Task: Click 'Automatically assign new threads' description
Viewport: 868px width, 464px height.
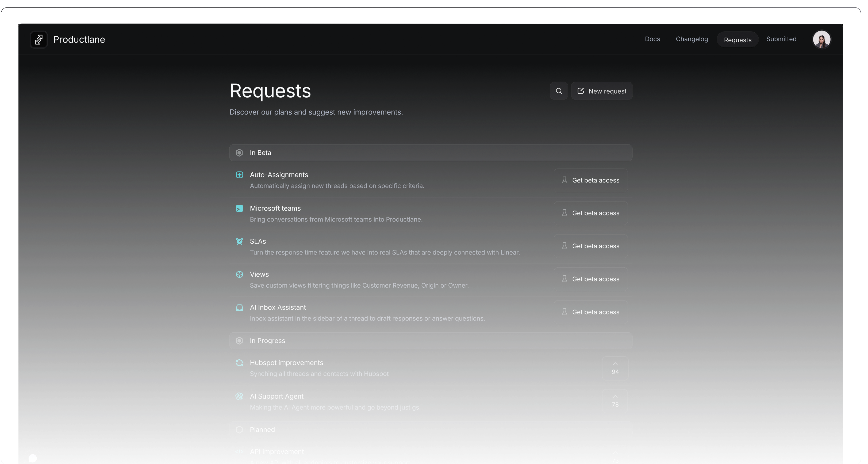Action: (337, 186)
